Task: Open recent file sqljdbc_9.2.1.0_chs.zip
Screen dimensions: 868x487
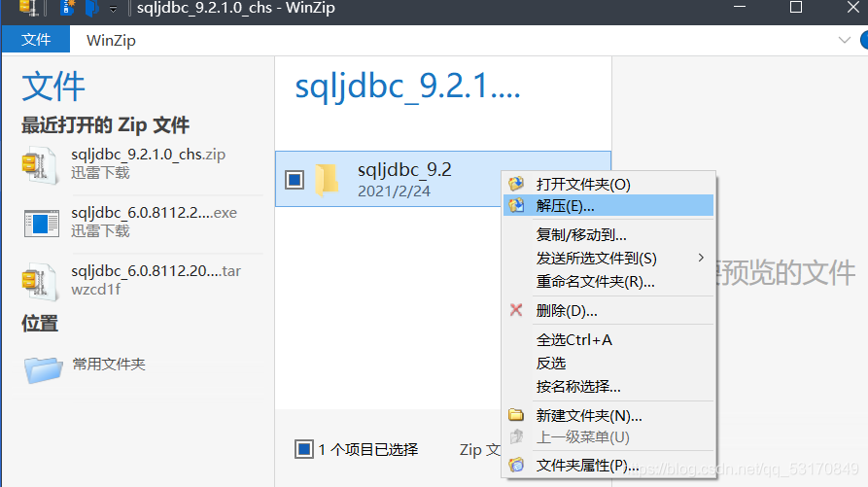Action: 149,155
